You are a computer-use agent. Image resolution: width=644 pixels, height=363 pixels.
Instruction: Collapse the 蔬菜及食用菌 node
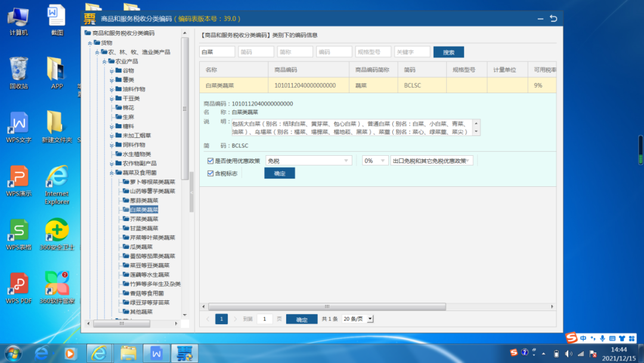[x=112, y=173]
